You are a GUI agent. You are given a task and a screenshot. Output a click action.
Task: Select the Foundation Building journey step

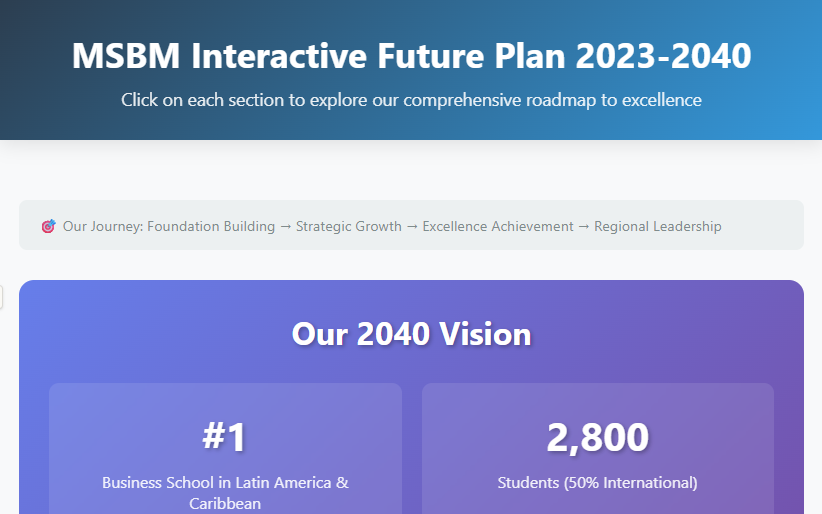(x=211, y=226)
